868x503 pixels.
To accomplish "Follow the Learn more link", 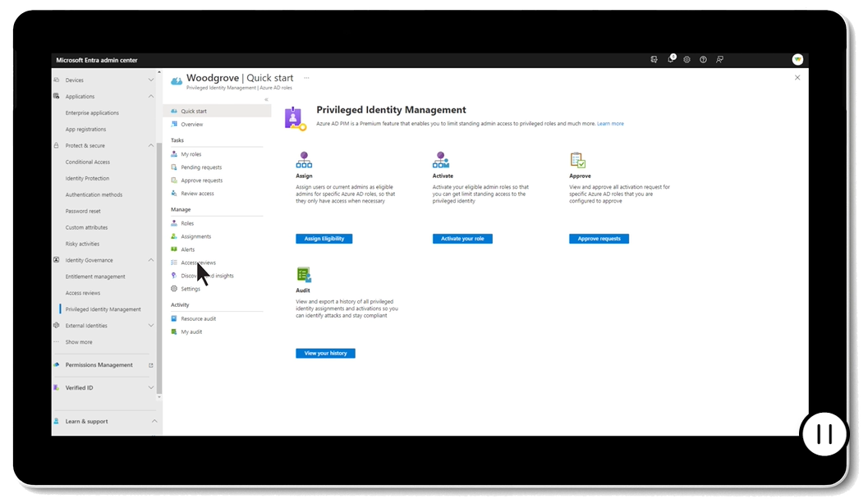I will (x=610, y=124).
